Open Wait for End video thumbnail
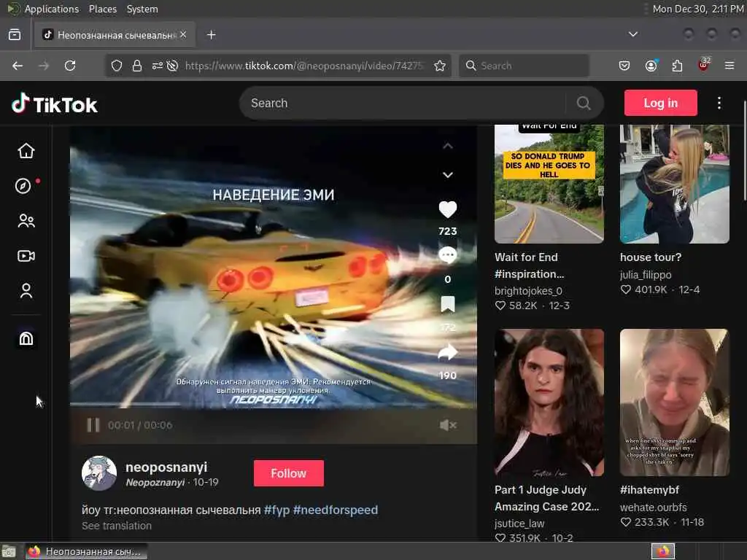This screenshot has width=747, height=560. (549, 184)
